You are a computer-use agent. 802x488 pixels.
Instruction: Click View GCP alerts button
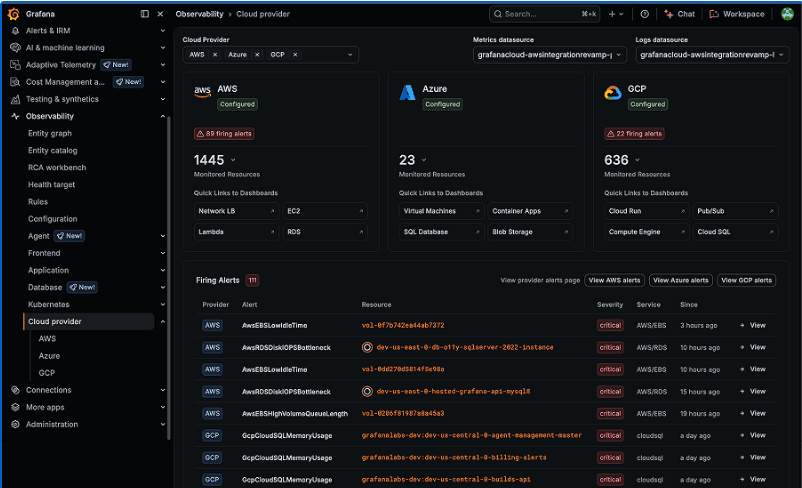(x=747, y=280)
